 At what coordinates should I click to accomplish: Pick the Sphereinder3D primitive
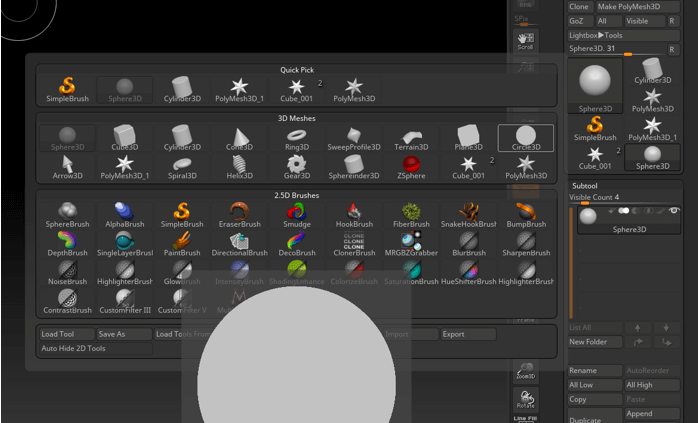[x=354, y=167]
